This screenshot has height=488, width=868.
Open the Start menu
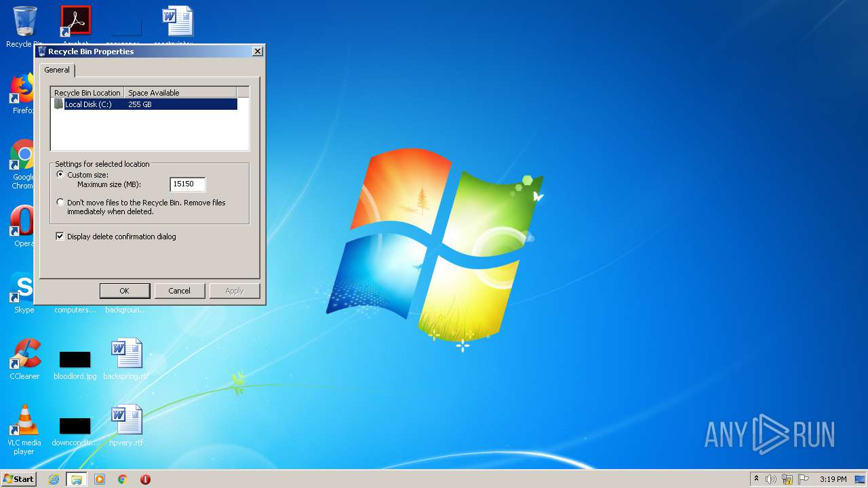click(19, 479)
